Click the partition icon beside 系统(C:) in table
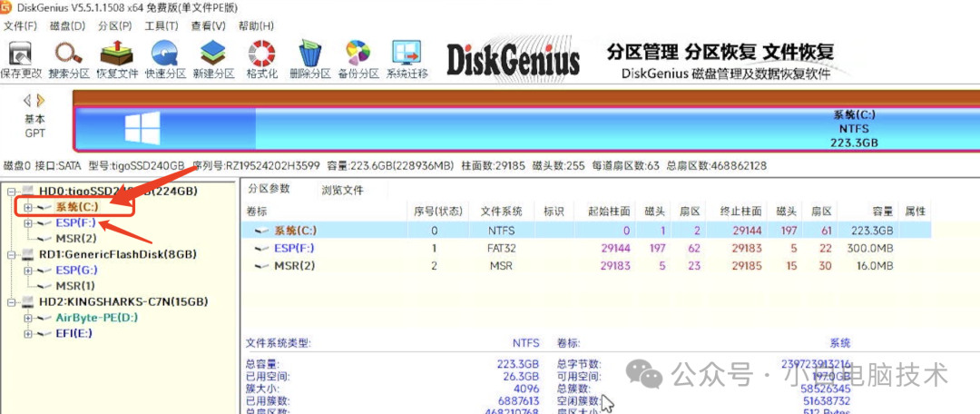 pos(262,231)
